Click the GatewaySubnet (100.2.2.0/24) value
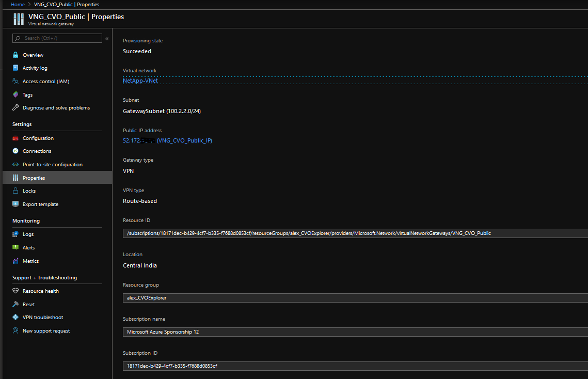Screen dimensions: 588x379 tap(162, 111)
